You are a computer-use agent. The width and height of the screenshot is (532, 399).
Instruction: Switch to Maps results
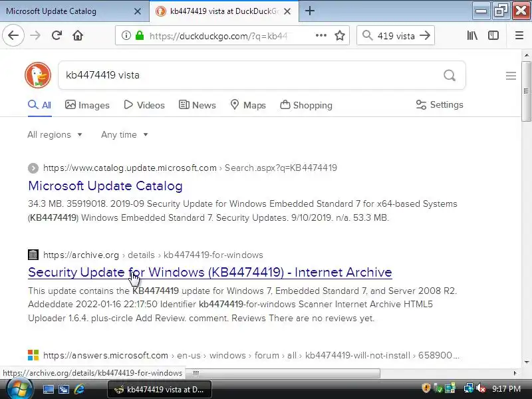pyautogui.click(x=248, y=105)
